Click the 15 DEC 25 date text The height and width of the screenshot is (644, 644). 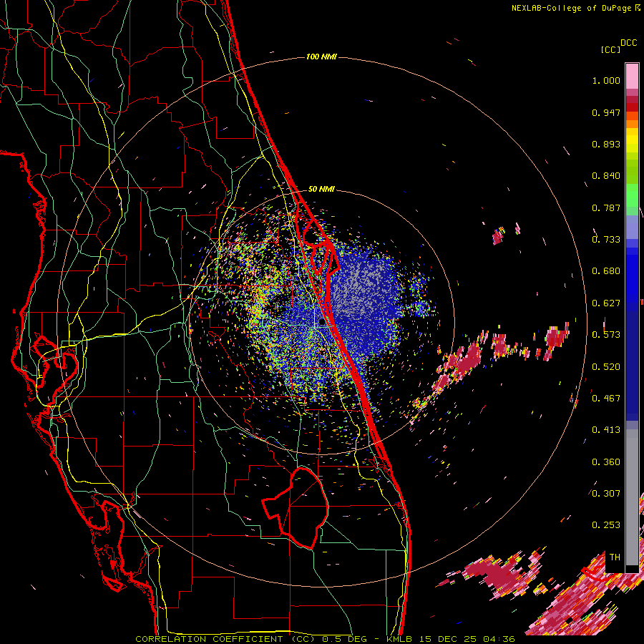click(448, 639)
